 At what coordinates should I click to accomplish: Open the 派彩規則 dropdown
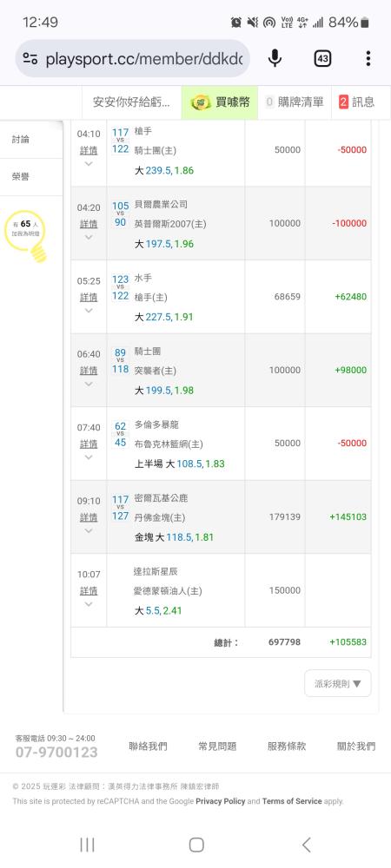click(338, 683)
